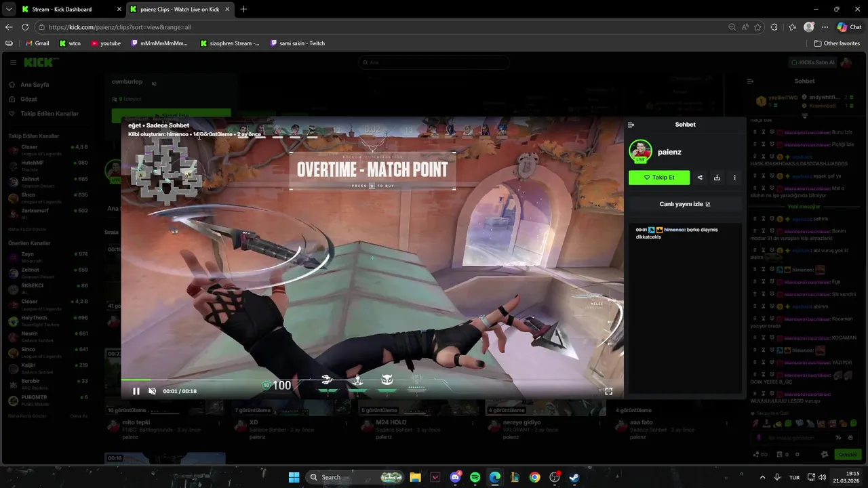Image resolution: width=868 pixels, height=488 pixels.
Task: Open PUBGMTR channel in sidebar
Action: pyautogui.click(x=47, y=399)
